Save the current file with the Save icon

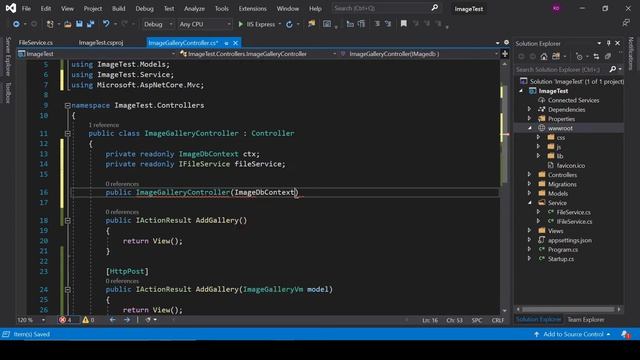pos(79,24)
